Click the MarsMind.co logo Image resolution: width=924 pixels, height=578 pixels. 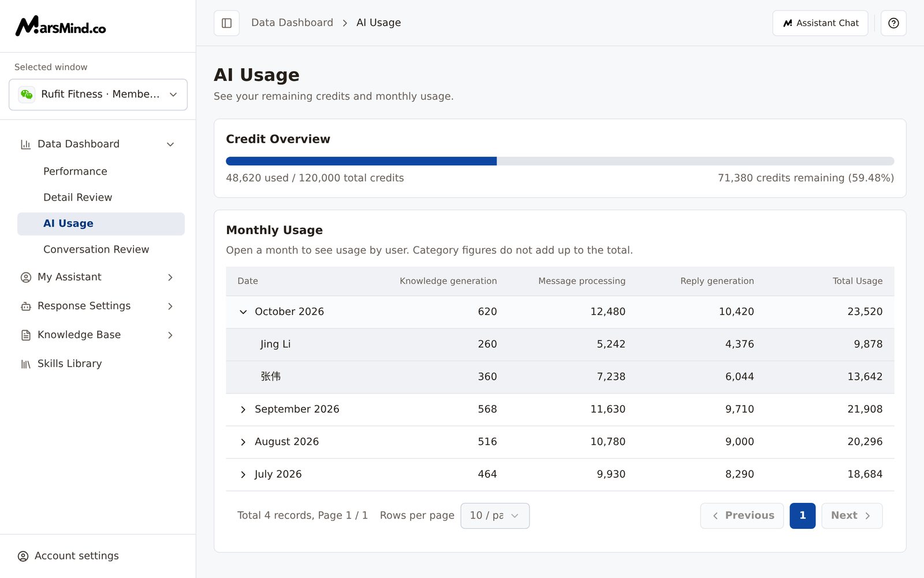[61, 26]
